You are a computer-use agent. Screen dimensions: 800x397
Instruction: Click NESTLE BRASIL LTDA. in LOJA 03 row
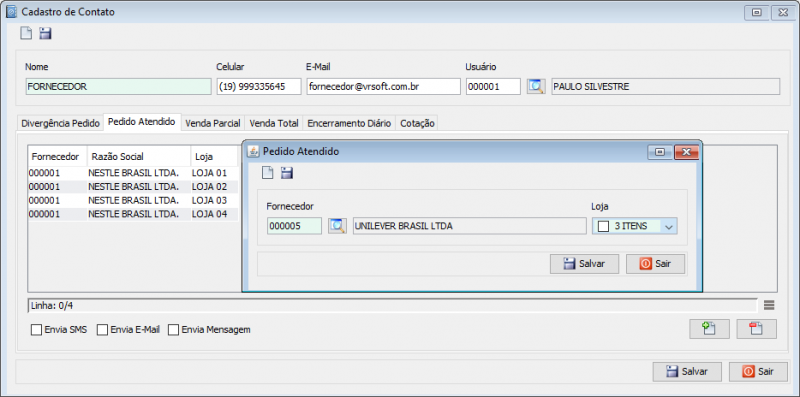134,201
